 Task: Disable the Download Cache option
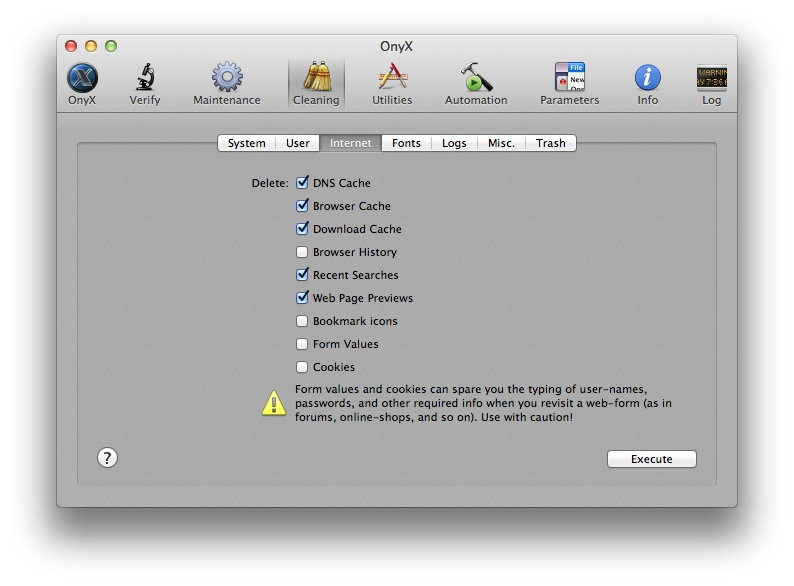(302, 228)
